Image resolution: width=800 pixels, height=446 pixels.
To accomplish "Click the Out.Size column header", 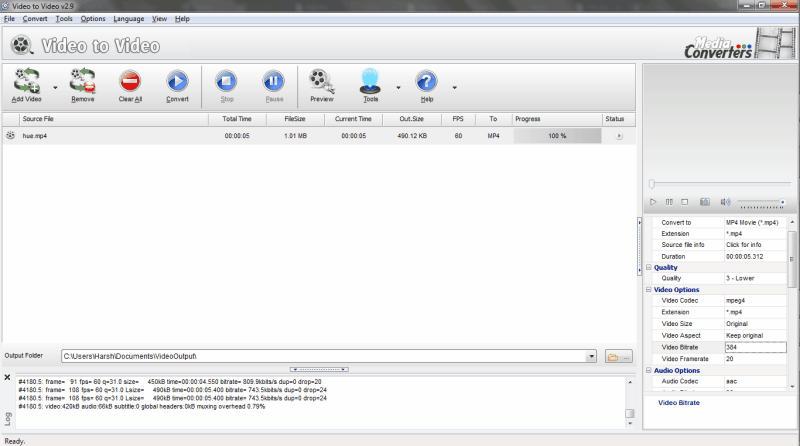I will (411, 119).
